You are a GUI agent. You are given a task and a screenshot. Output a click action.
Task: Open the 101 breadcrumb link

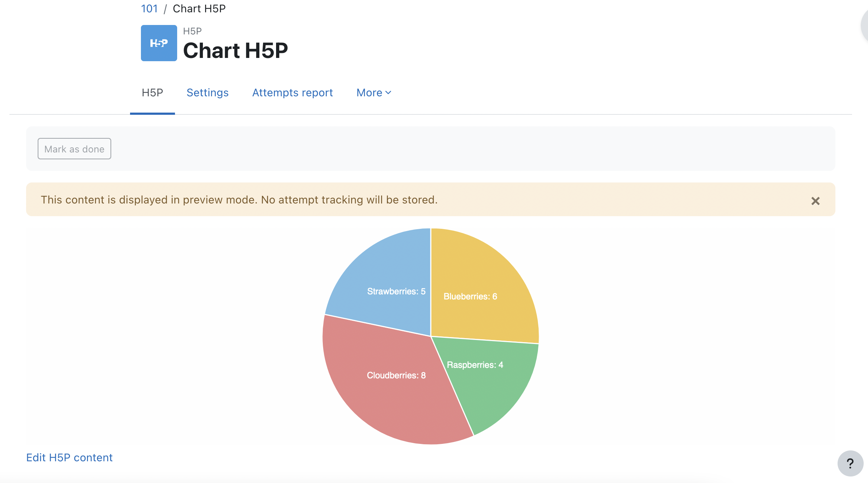[x=149, y=8]
